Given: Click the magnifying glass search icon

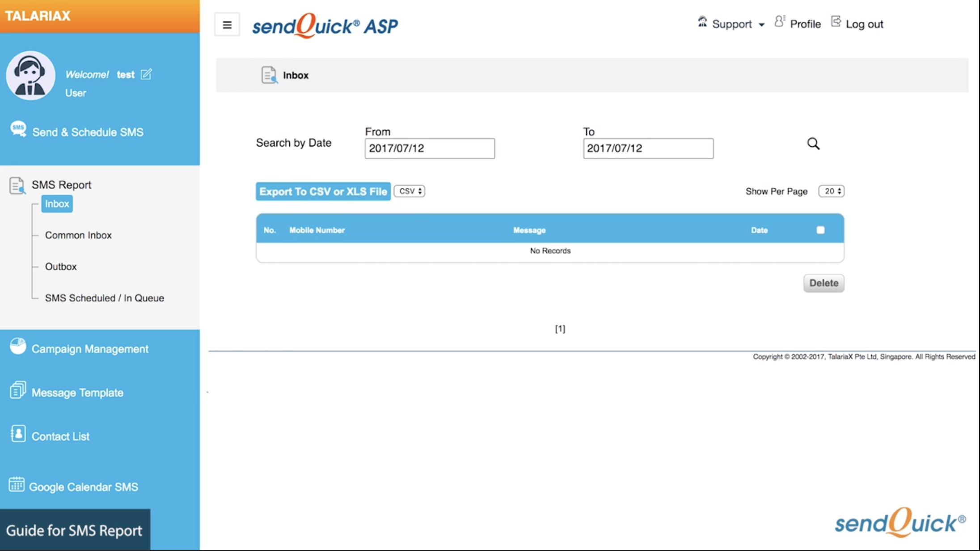Looking at the screenshot, I should coord(813,144).
